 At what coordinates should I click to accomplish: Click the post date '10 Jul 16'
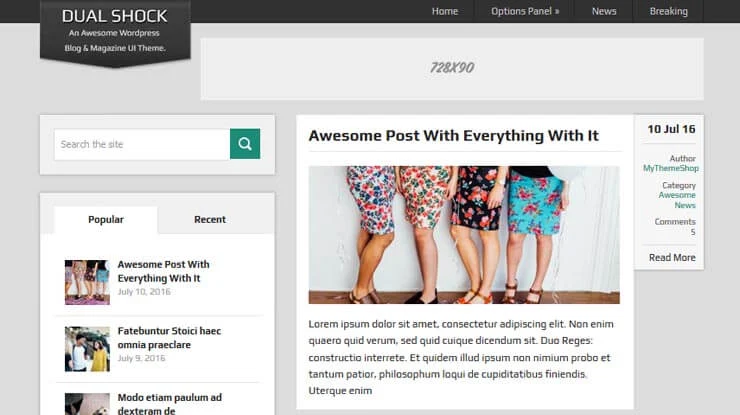pyautogui.click(x=671, y=129)
